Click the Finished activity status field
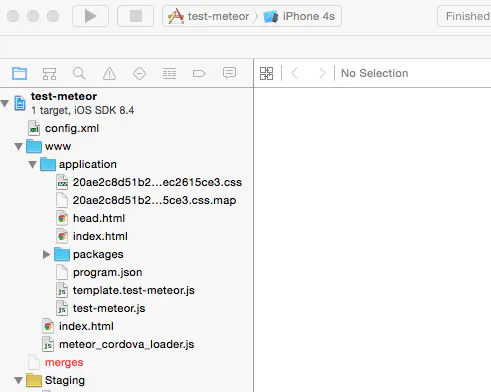The height and width of the screenshot is (392, 491). point(464,16)
